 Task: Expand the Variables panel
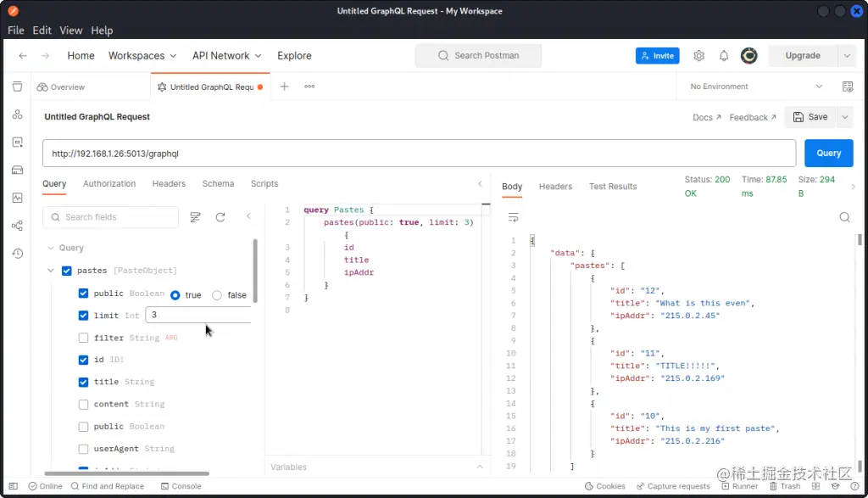pos(480,467)
